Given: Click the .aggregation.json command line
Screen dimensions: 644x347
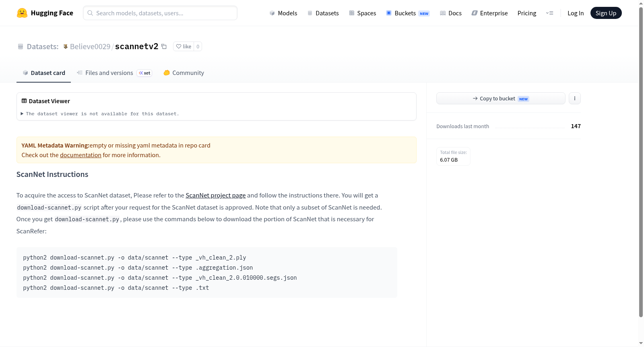Looking at the screenshot, I should point(138,268).
